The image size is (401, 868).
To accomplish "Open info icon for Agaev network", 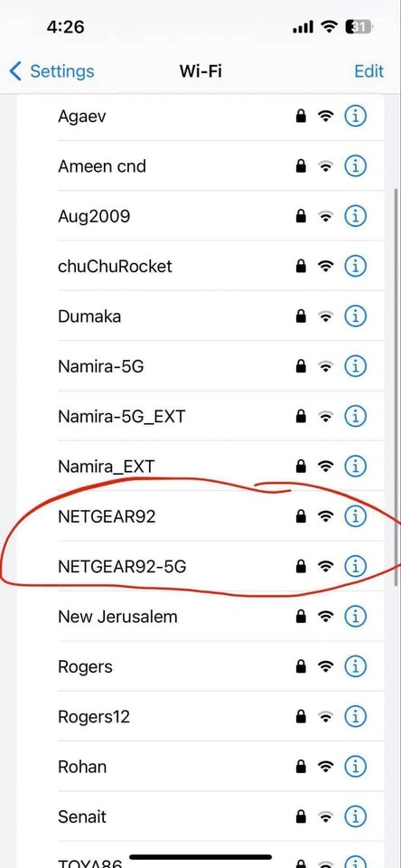I will (x=356, y=117).
